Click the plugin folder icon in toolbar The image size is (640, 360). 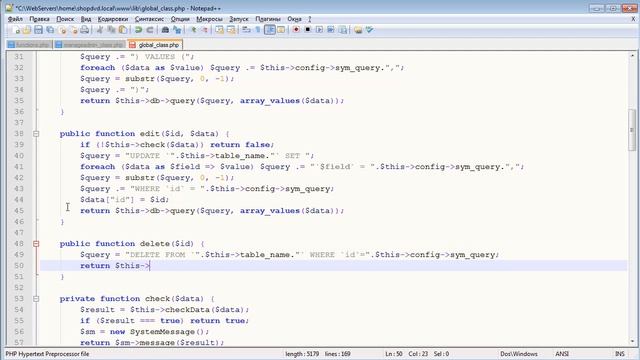pyautogui.click(x=358, y=30)
